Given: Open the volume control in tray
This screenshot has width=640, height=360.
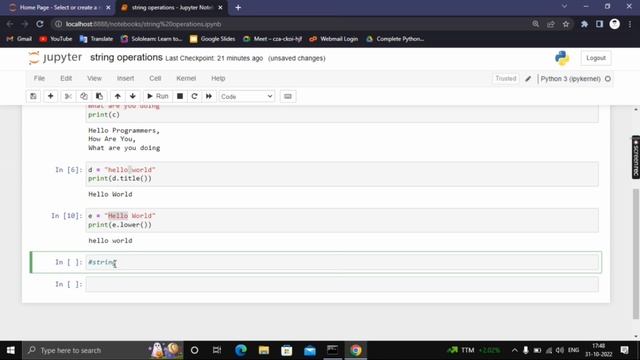Looking at the screenshot, I should 560,350.
